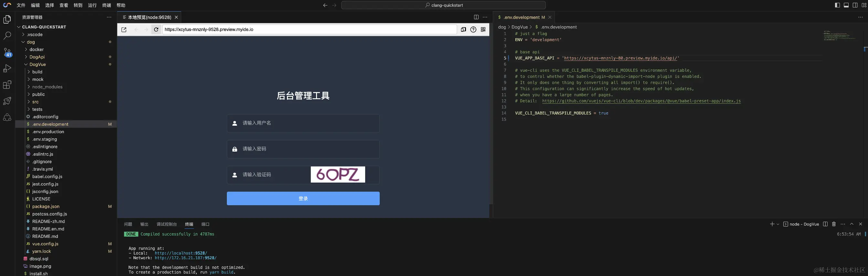Refresh the 6OPZ captcha image

pyautogui.click(x=338, y=175)
